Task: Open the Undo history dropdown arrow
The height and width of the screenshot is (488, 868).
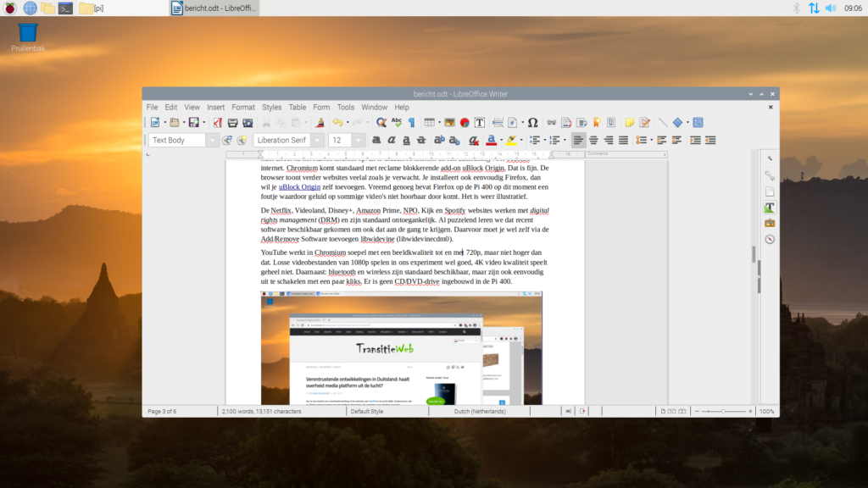Action: [347, 122]
